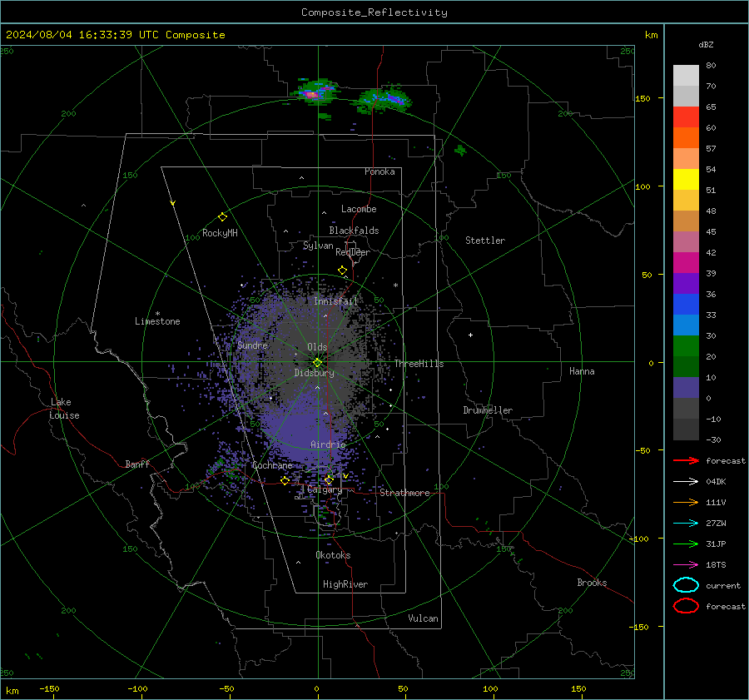Click the Drumheller label

tap(488, 410)
